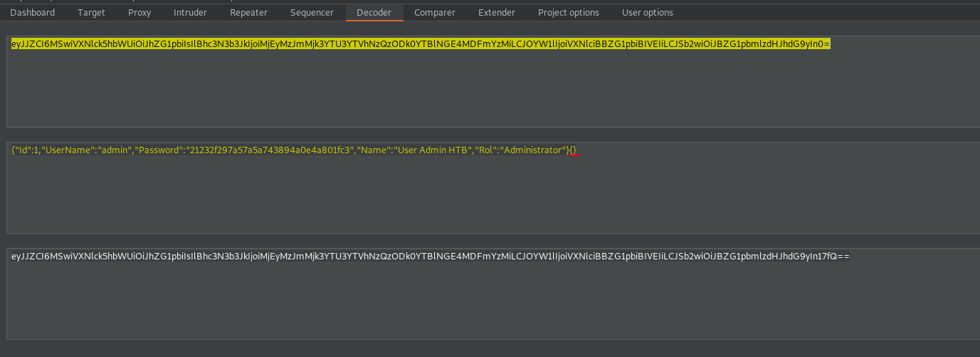Click the "Administrator" role value in JSON

pyautogui.click(x=533, y=150)
